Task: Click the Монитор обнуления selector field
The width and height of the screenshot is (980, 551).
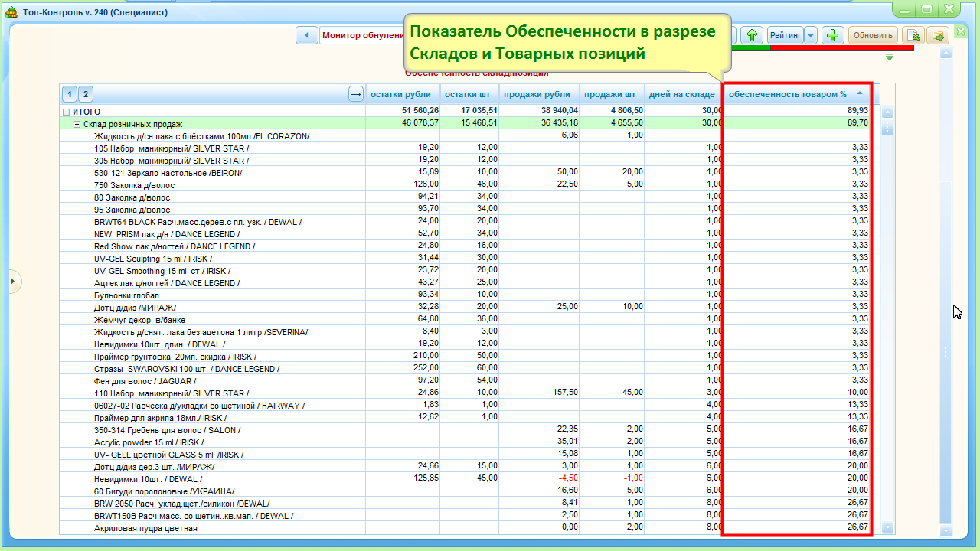Action: pyautogui.click(x=361, y=35)
